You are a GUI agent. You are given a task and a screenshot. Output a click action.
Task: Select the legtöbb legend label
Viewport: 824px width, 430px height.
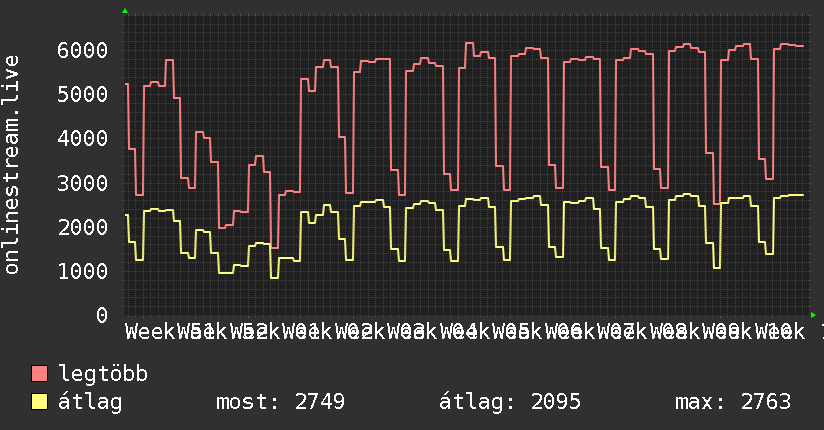point(103,374)
